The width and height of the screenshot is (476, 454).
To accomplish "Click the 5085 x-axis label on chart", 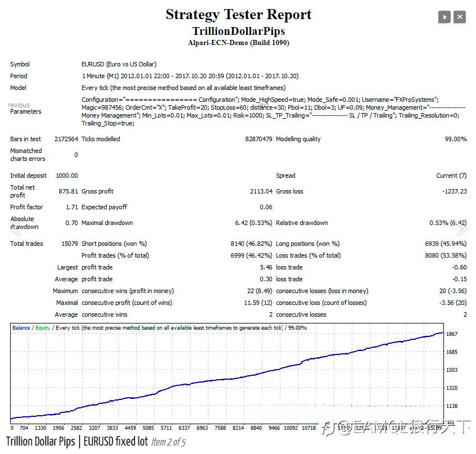I will click(x=148, y=428).
